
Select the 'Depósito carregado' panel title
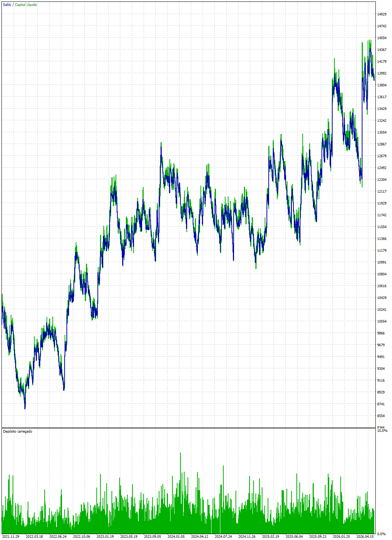(x=17, y=431)
